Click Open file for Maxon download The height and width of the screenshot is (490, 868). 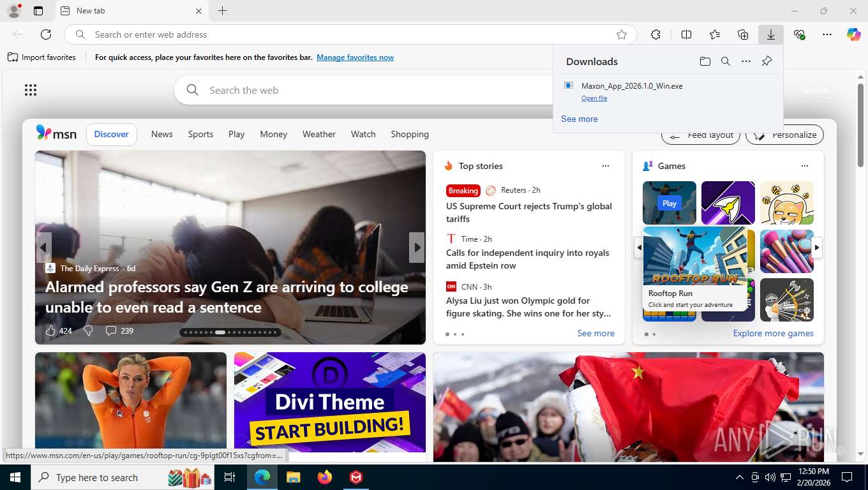[594, 98]
